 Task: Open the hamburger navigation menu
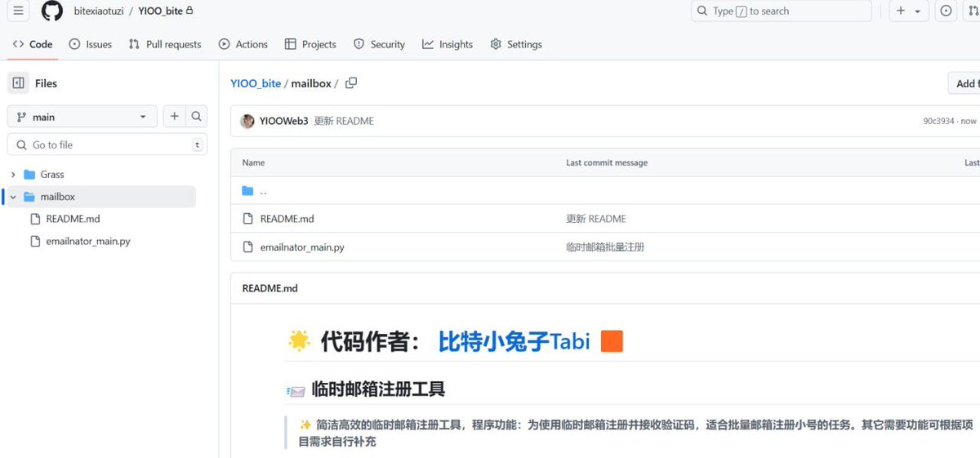click(x=18, y=11)
